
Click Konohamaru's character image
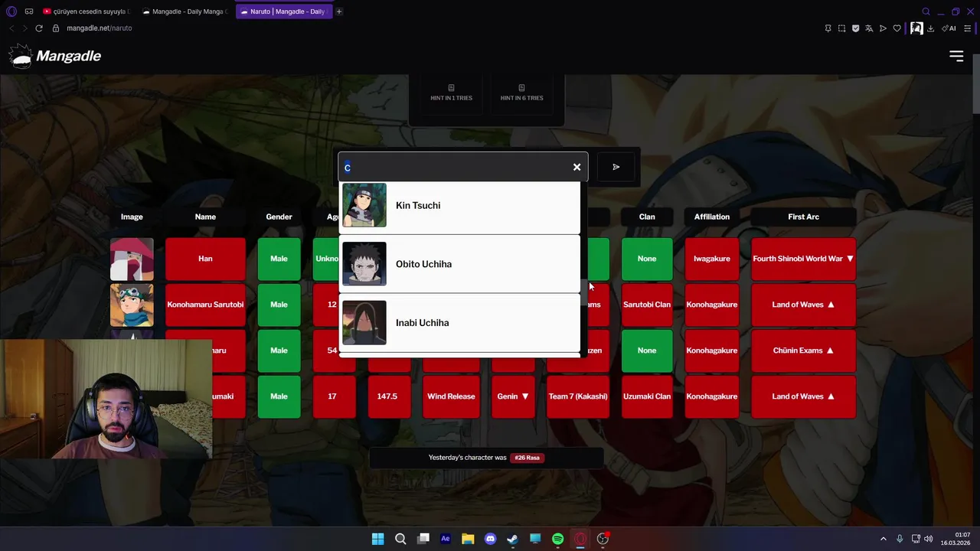[132, 305]
